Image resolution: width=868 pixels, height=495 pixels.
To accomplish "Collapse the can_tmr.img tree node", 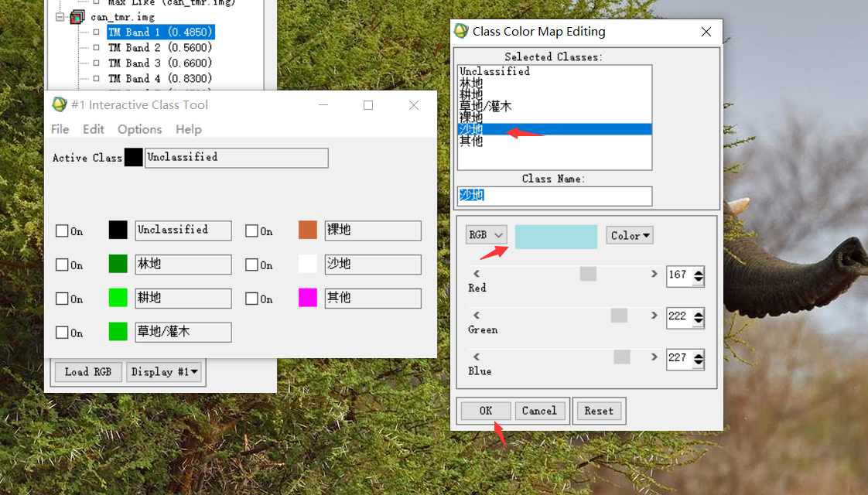I will point(59,16).
